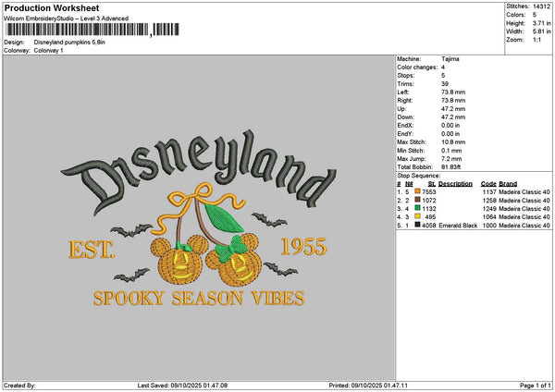The width and height of the screenshot is (555, 392).
Task: Click the brown swatch for thread 1072
Action: click(x=418, y=200)
